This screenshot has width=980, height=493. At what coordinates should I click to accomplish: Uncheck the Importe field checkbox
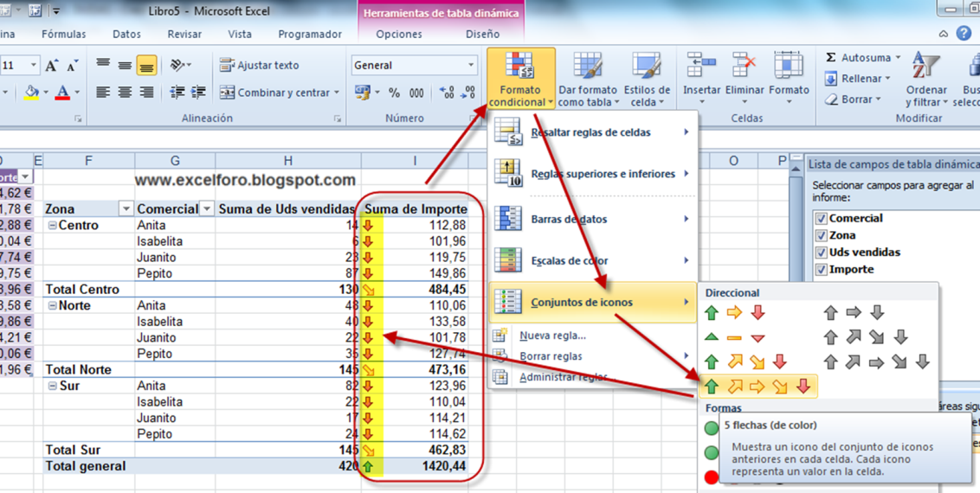coord(821,270)
